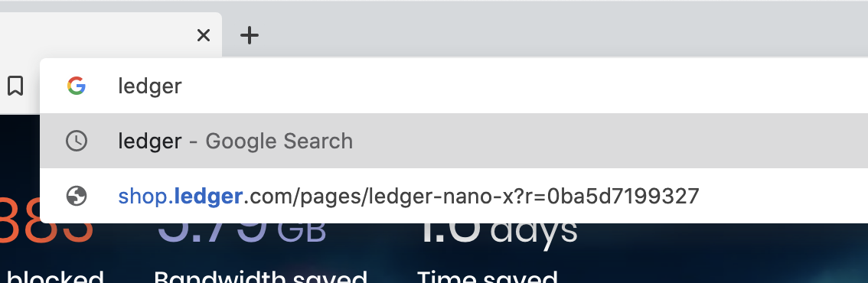Image resolution: width=868 pixels, height=283 pixels.
Task: Select the 'ledger - Google Search' suggestion
Action: 454,141
